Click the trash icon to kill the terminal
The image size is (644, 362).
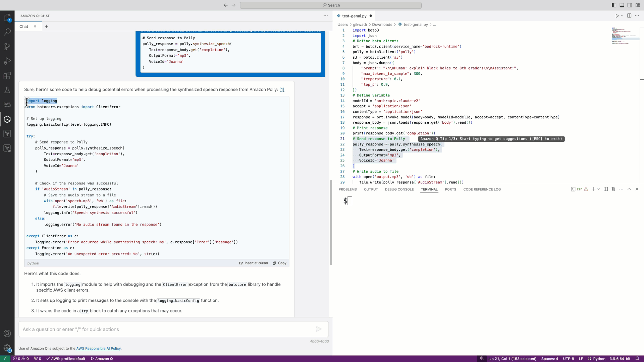(613, 189)
